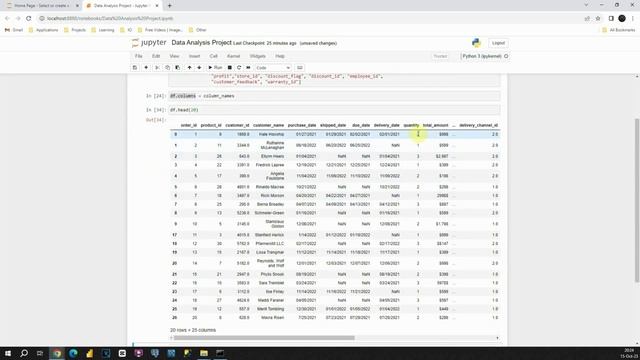Click the horizontal scrollbar right arrow
The image size is (640, 360).
click(497, 338)
